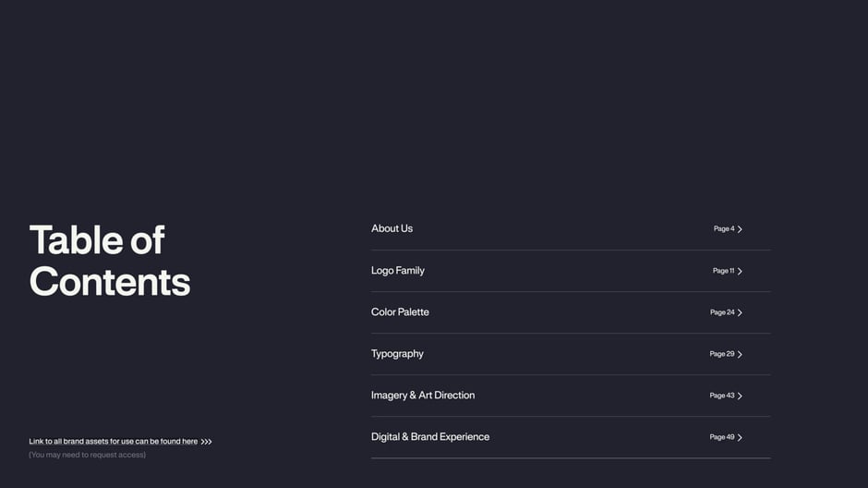Click the chevron arrow beside Page 29
This screenshot has height=488, width=868.
pos(740,355)
